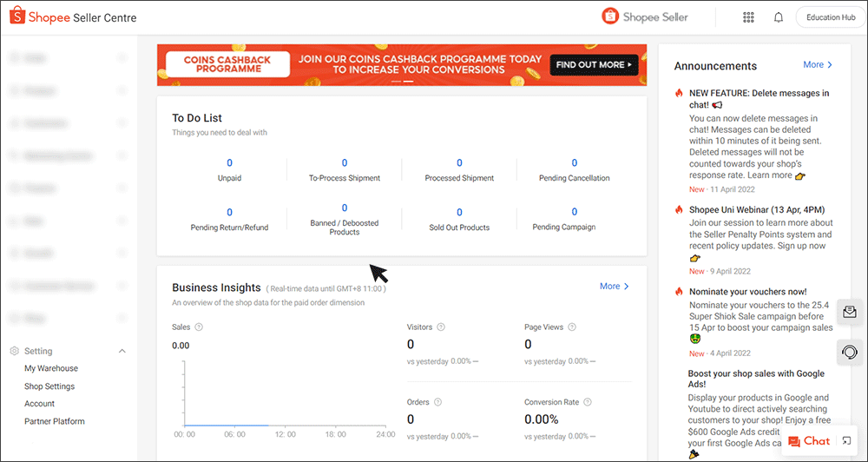
Task: Open the Coins Cashback Programme banner
Action: (401, 65)
